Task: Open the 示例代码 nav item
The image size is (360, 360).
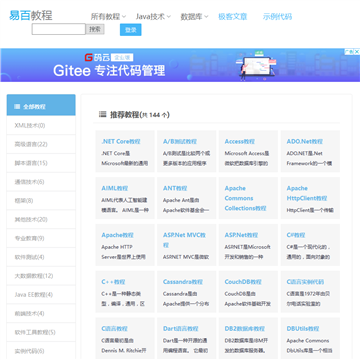Action: (x=277, y=16)
